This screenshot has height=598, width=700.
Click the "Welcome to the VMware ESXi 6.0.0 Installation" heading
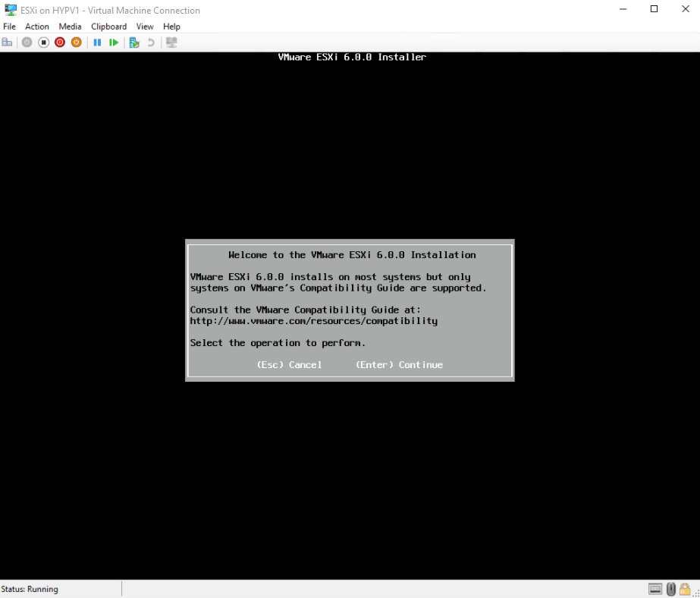352,255
